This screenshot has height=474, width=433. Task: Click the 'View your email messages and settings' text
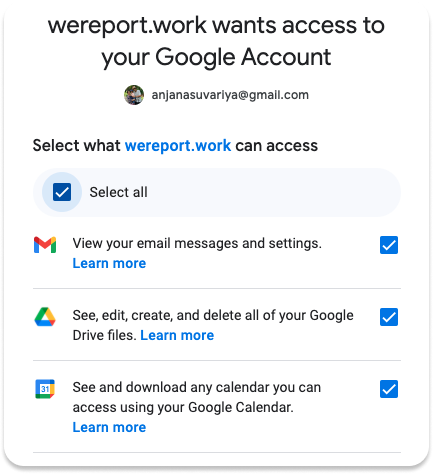[197, 243]
